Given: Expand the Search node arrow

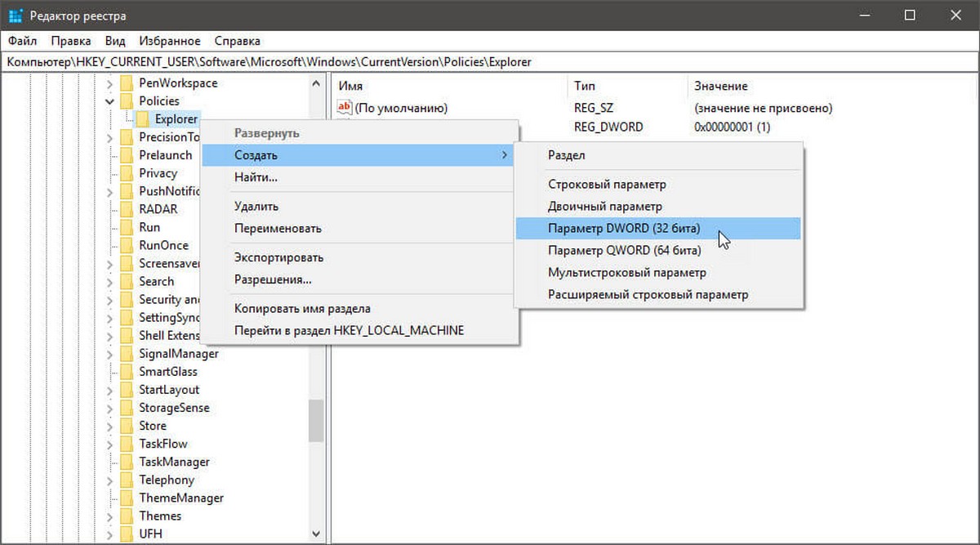Looking at the screenshot, I should pyautogui.click(x=109, y=281).
